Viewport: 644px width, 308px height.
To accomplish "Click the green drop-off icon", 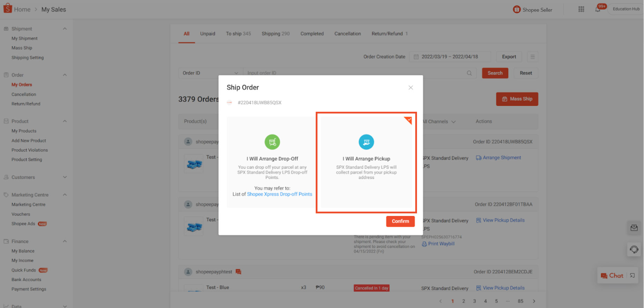I will coord(272,142).
